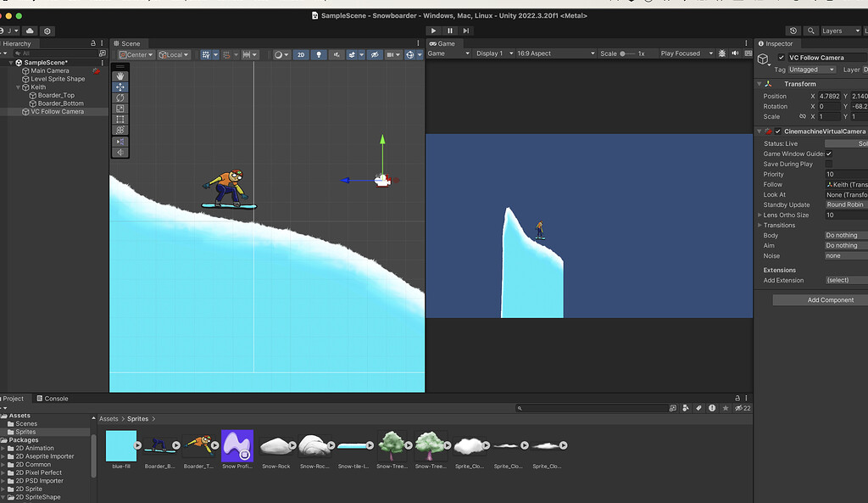Toggle 2D view mode in Scene

click(x=301, y=54)
